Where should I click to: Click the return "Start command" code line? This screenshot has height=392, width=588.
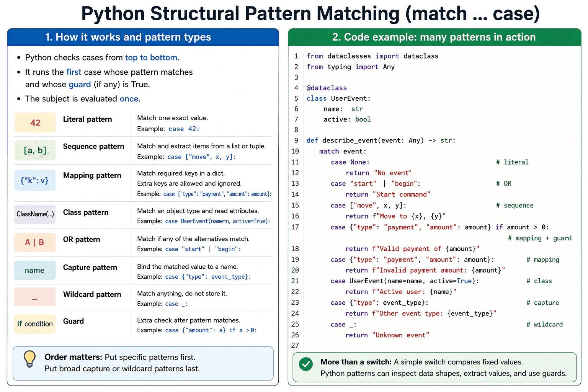[x=388, y=194]
